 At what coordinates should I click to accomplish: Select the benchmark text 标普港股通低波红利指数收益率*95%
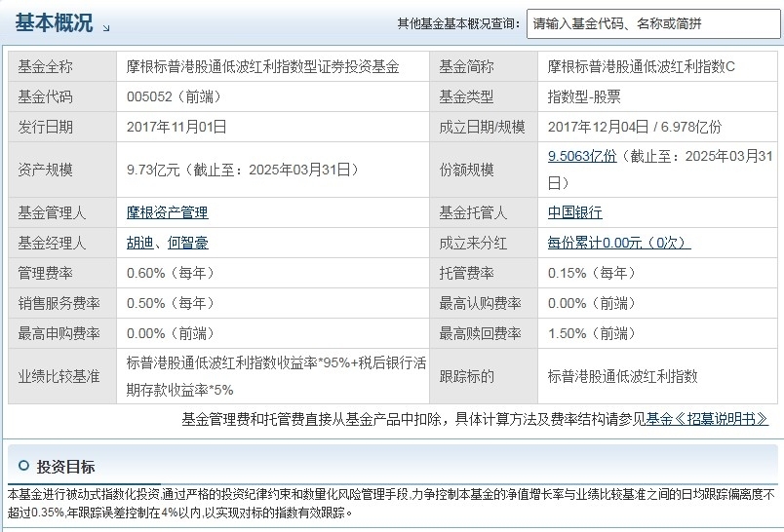(238, 362)
